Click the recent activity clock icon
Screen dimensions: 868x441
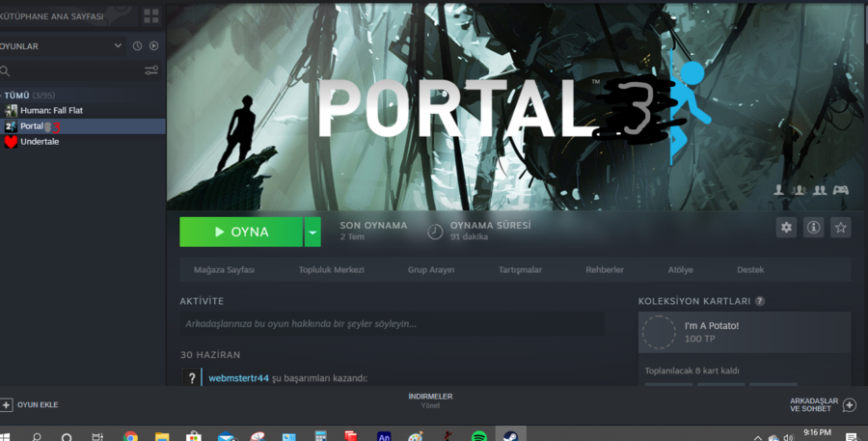pyautogui.click(x=137, y=46)
